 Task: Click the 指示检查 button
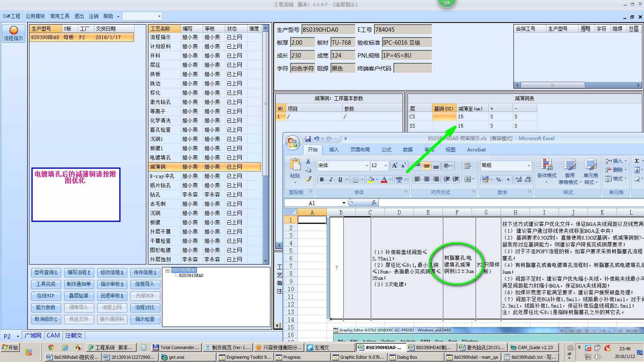(145, 319)
